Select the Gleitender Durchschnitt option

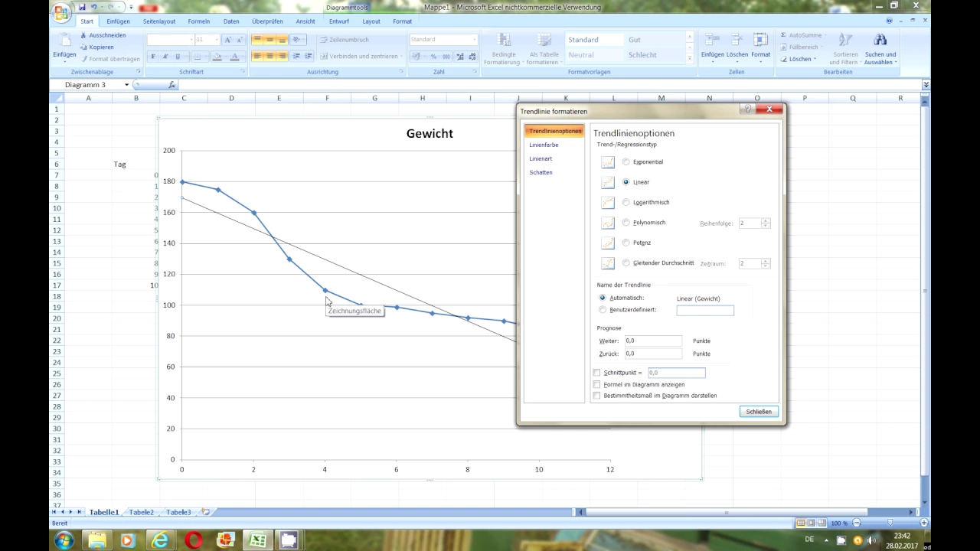tap(626, 263)
